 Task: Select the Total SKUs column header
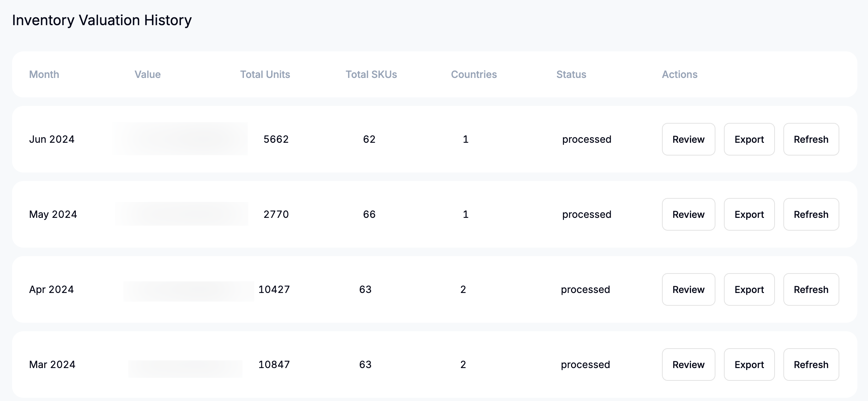point(371,74)
